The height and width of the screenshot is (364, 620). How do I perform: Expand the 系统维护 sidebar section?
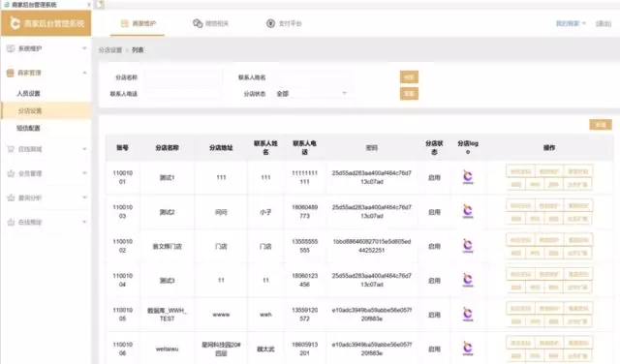84,48
